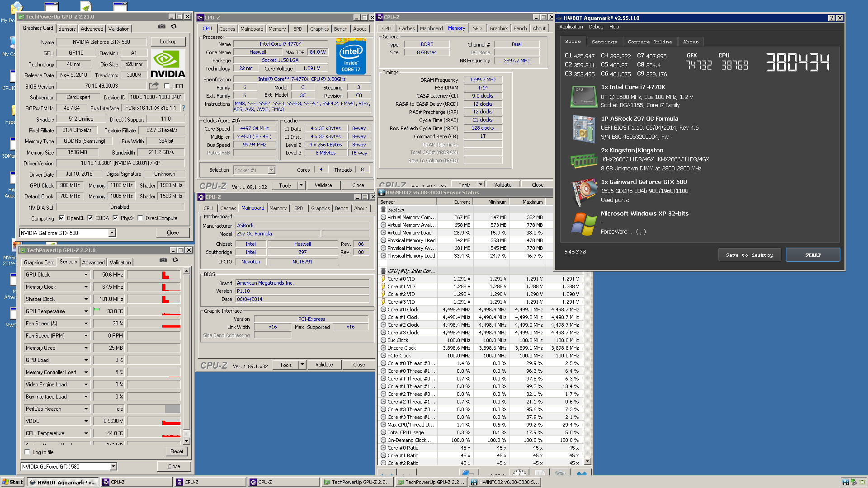This screenshot has height=488, width=868.
Task: Click the Bus Interface question mark icon
Action: pyautogui.click(x=184, y=108)
